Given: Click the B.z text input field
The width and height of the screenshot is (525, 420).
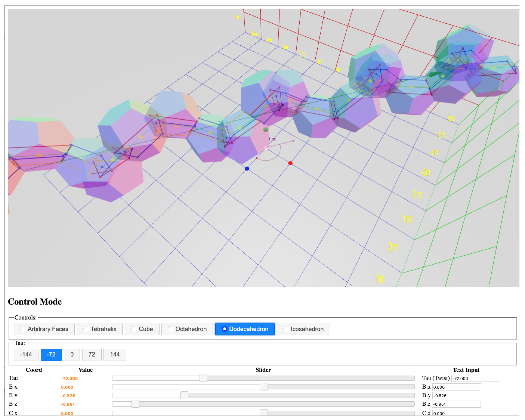Looking at the screenshot, I should [456, 404].
